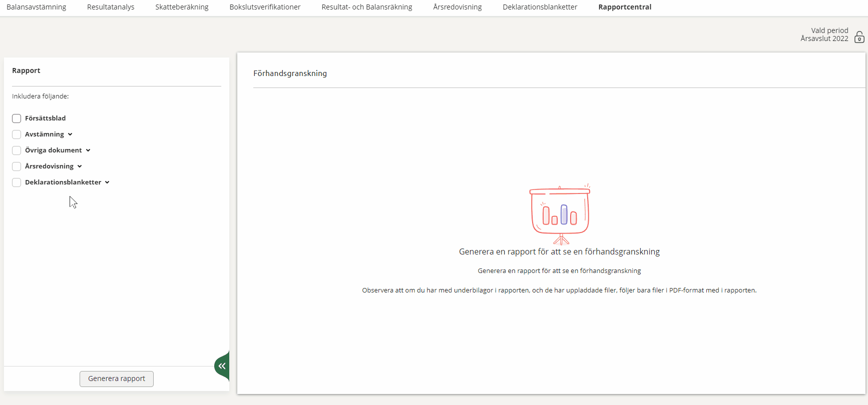
Task: Switch to the Resultatanalys tab
Action: tap(111, 7)
